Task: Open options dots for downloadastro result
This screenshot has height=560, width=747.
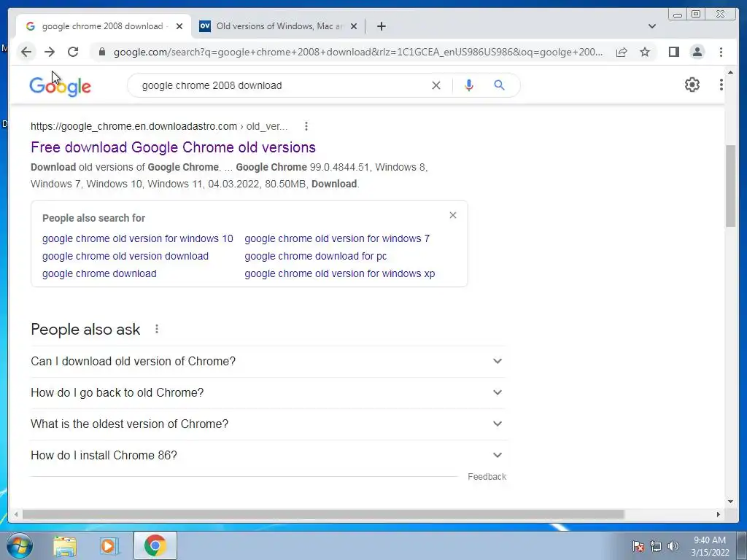Action: pyautogui.click(x=306, y=126)
